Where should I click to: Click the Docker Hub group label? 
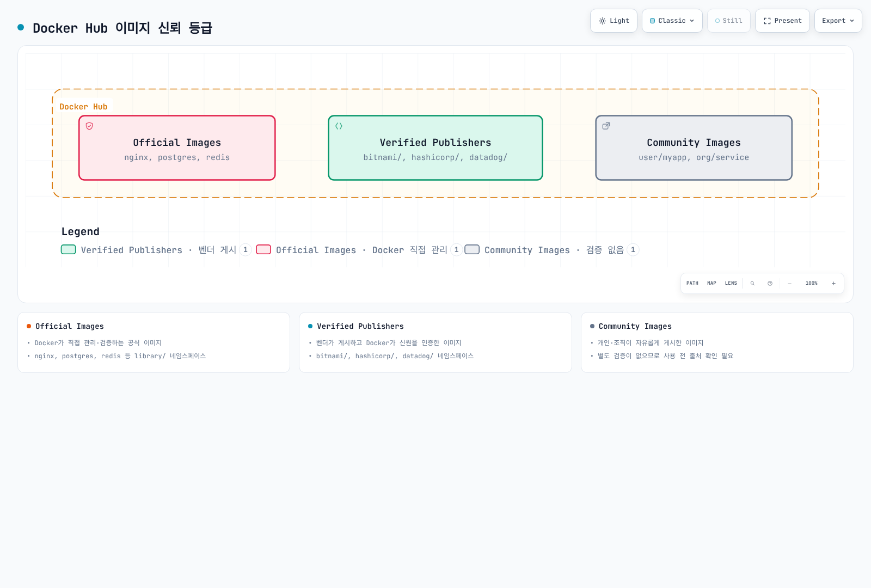pos(83,107)
